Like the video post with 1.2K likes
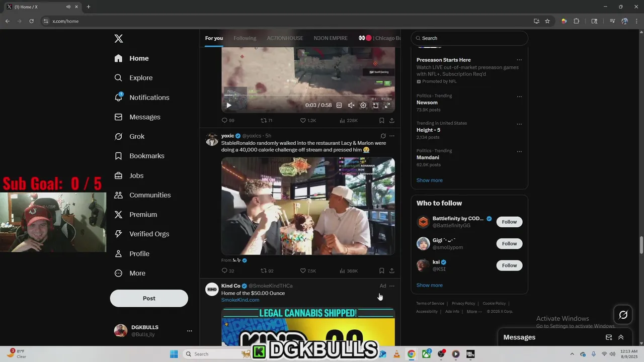The height and width of the screenshot is (362, 644). (x=308, y=121)
